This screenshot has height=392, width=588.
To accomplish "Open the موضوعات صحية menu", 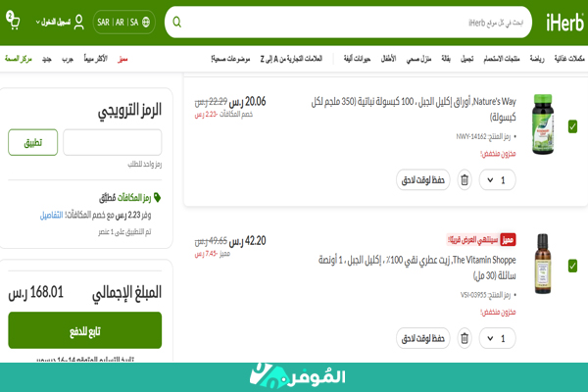I will pyautogui.click(x=230, y=59).
